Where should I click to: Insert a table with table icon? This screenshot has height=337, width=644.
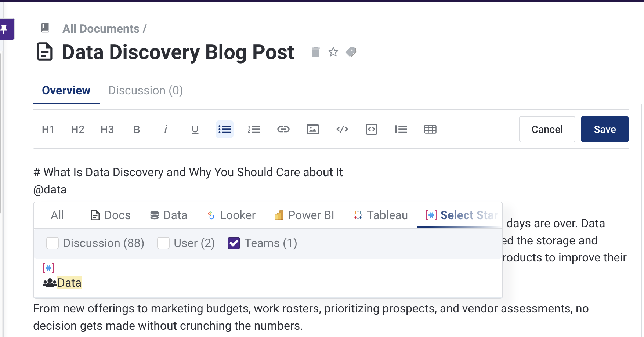(430, 129)
